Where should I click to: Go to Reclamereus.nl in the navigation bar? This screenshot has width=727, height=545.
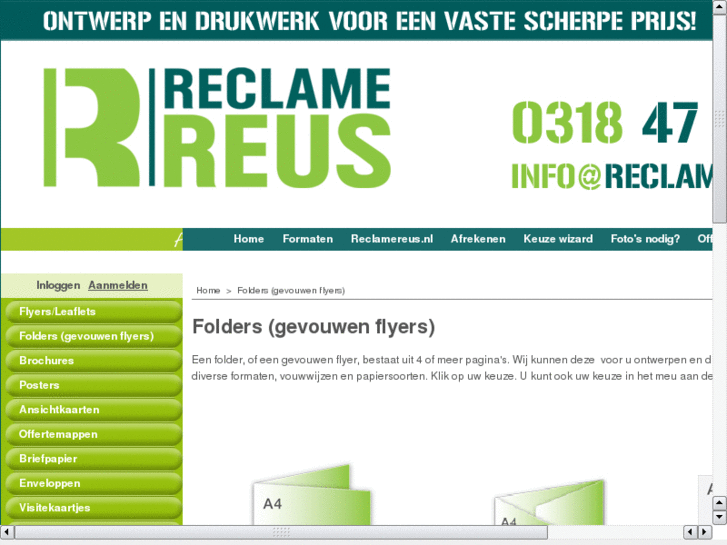(392, 239)
